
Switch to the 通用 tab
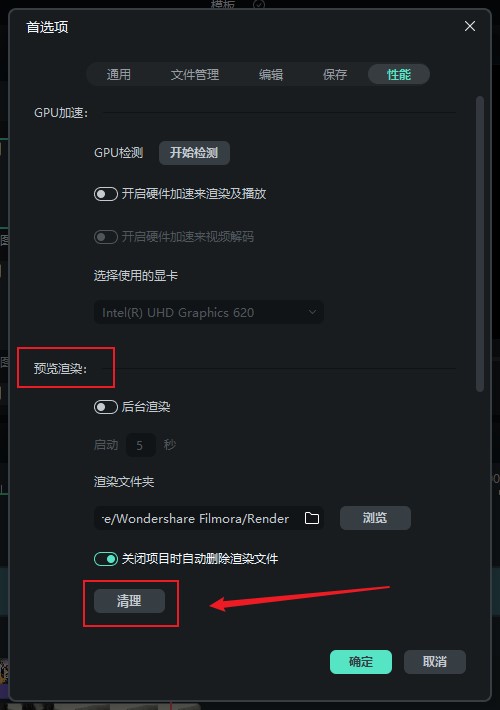119,74
